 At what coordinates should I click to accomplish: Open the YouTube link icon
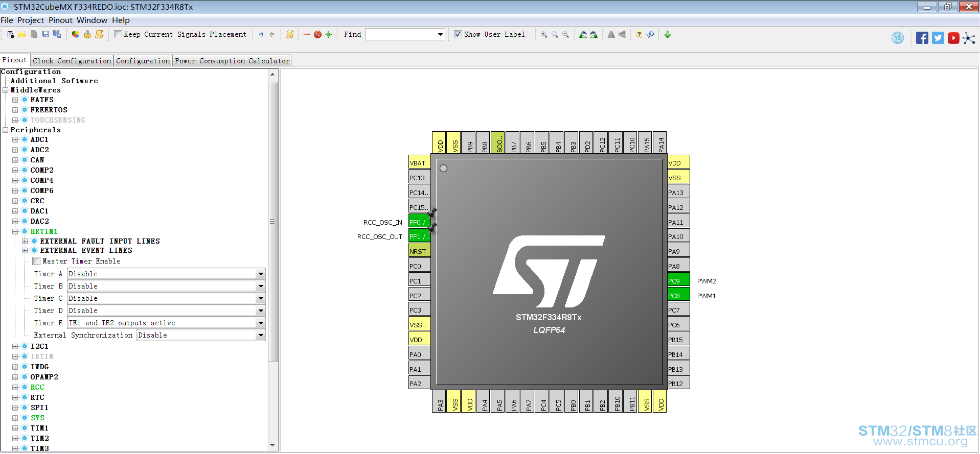tap(953, 38)
